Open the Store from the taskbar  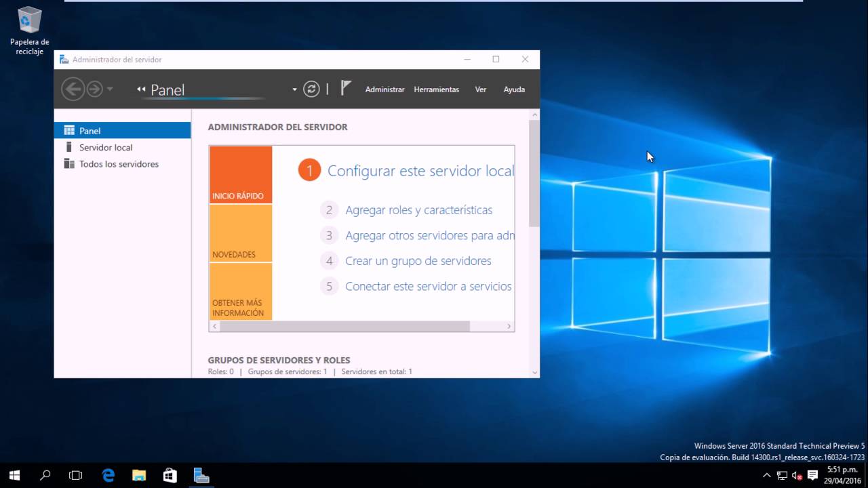(x=170, y=475)
